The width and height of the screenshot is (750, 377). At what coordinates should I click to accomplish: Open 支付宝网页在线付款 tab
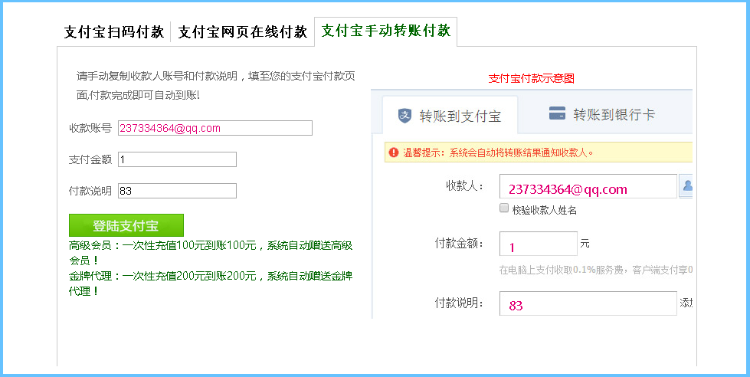[243, 33]
